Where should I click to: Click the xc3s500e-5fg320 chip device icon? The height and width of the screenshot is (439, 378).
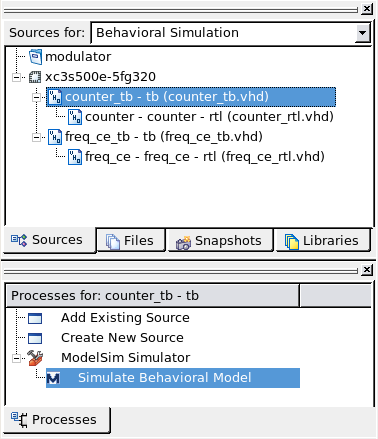pyautogui.click(x=35, y=77)
